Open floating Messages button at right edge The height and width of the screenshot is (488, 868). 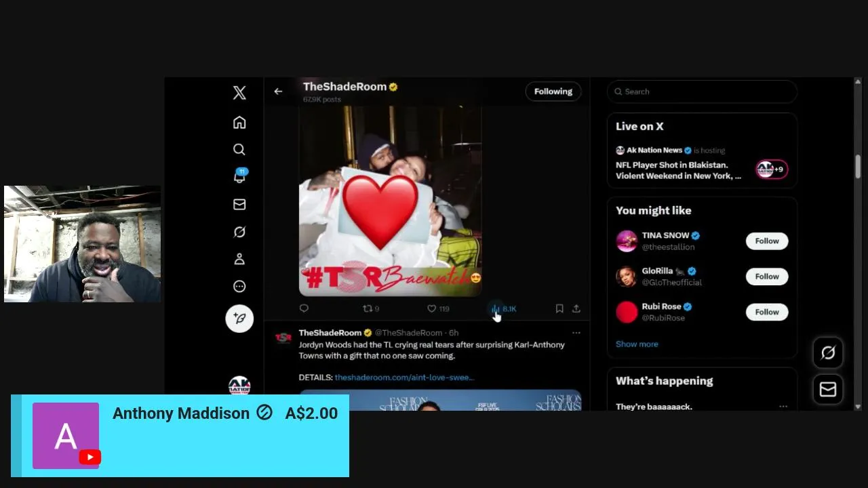[x=828, y=389]
